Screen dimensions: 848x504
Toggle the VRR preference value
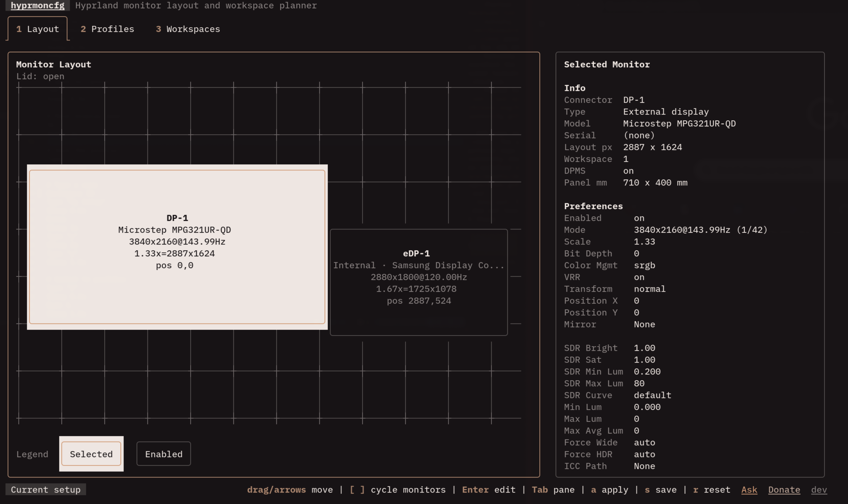[639, 277]
